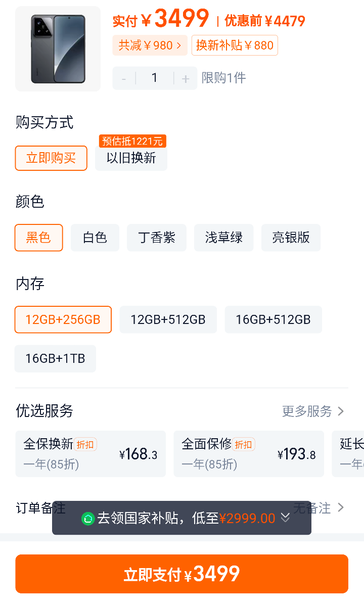Pick the 浅草绿 color option
Screen dimensions: 364x606
[224, 238]
